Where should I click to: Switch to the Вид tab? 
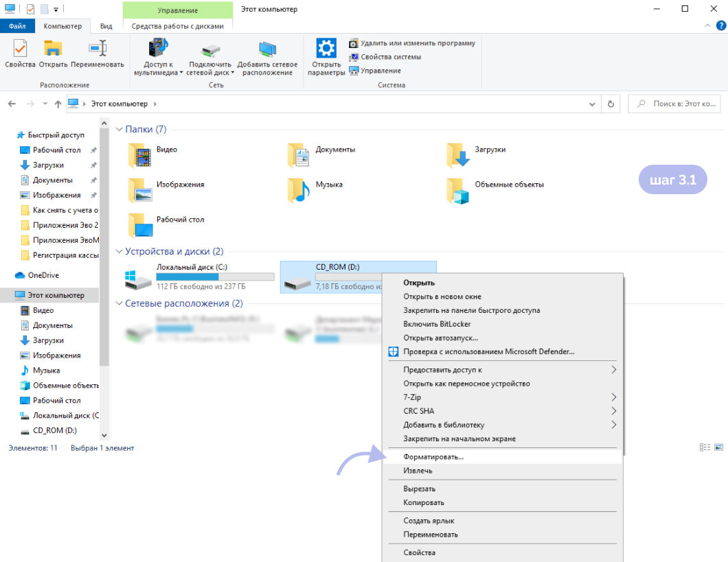click(x=106, y=26)
